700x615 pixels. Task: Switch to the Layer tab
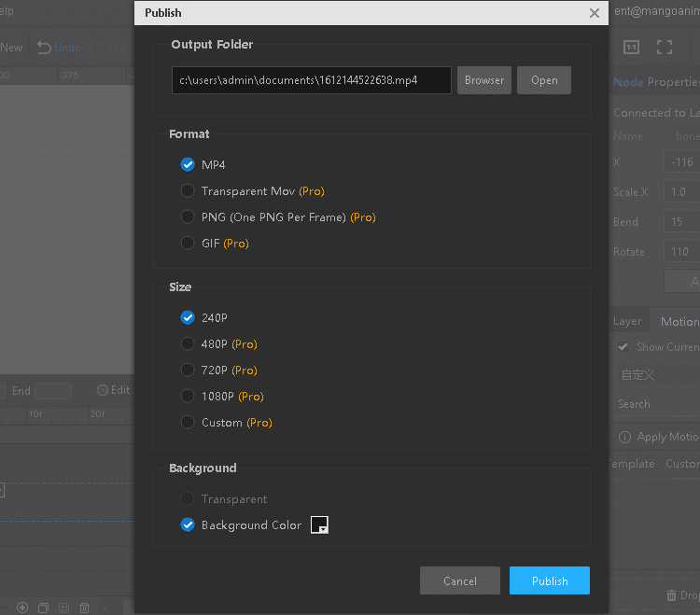pyautogui.click(x=627, y=321)
